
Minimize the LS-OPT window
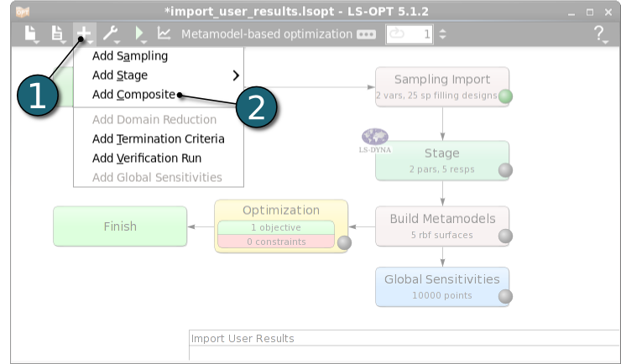pos(571,13)
